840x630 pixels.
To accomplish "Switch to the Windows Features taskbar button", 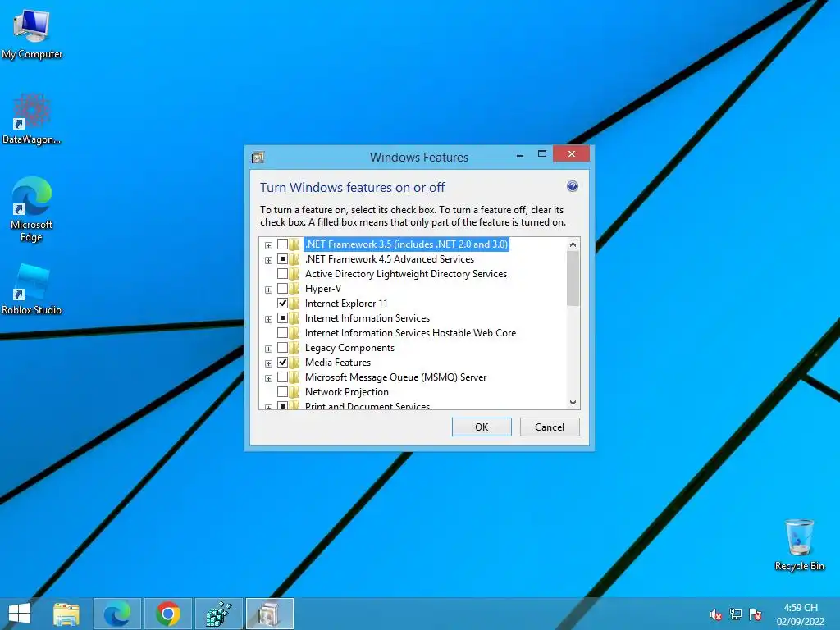I will pos(269,614).
